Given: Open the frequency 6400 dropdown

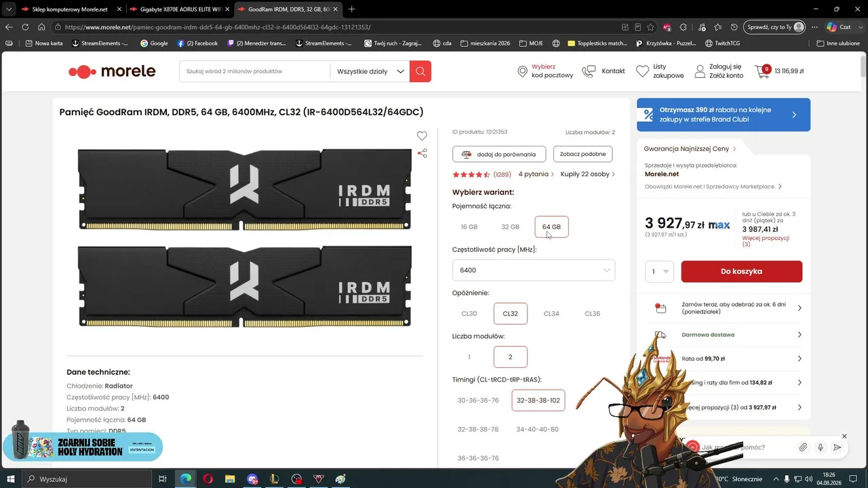Looking at the screenshot, I should click(x=534, y=270).
